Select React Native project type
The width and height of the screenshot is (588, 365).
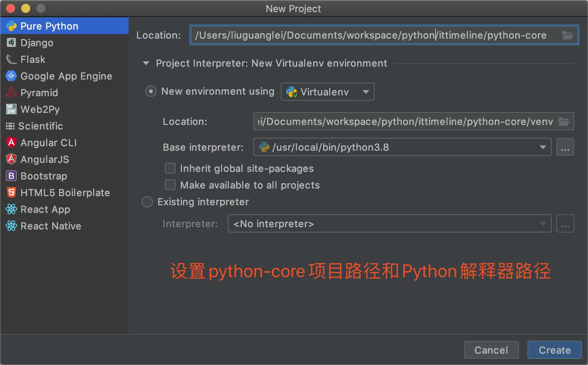click(64, 226)
